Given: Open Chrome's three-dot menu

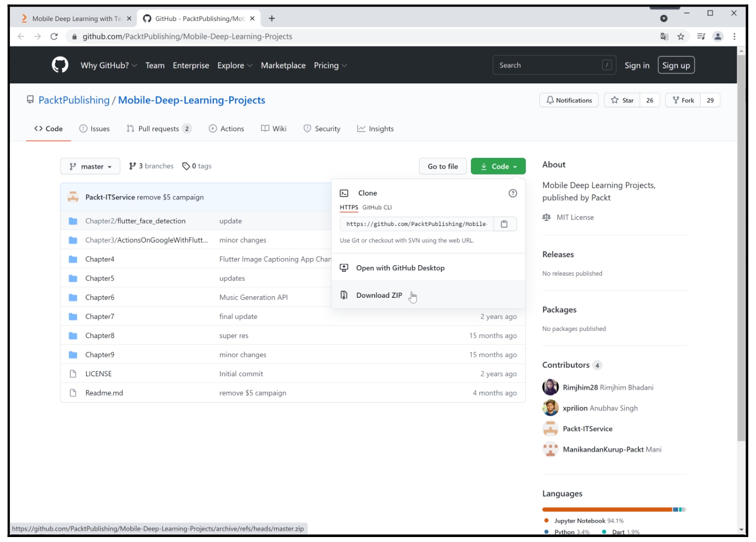Looking at the screenshot, I should (x=734, y=36).
